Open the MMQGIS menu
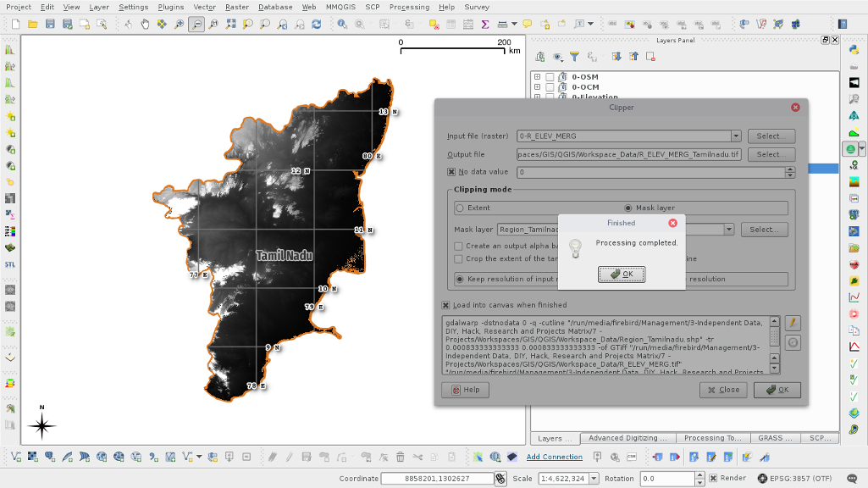The image size is (868, 488). pos(340,7)
